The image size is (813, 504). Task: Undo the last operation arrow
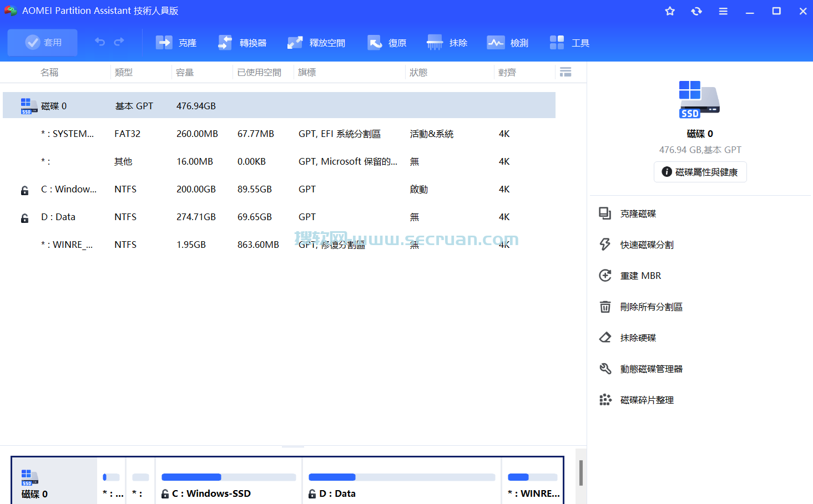coord(100,42)
